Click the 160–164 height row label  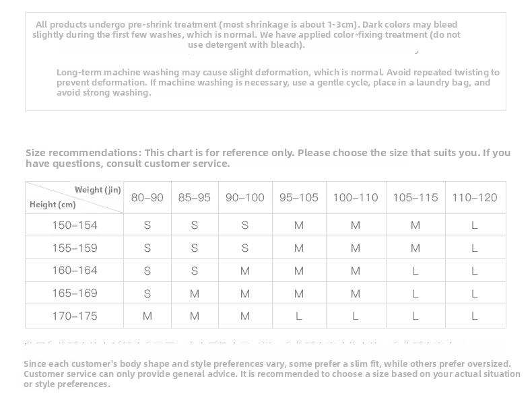[x=75, y=271]
